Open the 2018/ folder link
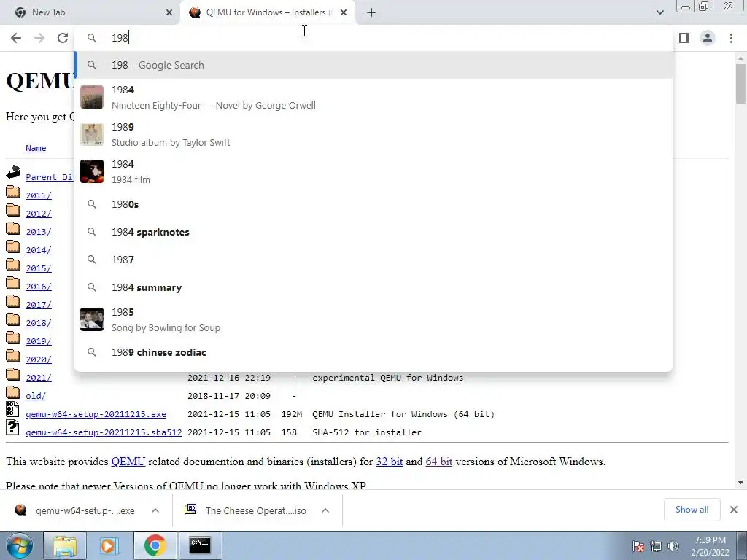Image resolution: width=747 pixels, height=560 pixels. (x=39, y=323)
